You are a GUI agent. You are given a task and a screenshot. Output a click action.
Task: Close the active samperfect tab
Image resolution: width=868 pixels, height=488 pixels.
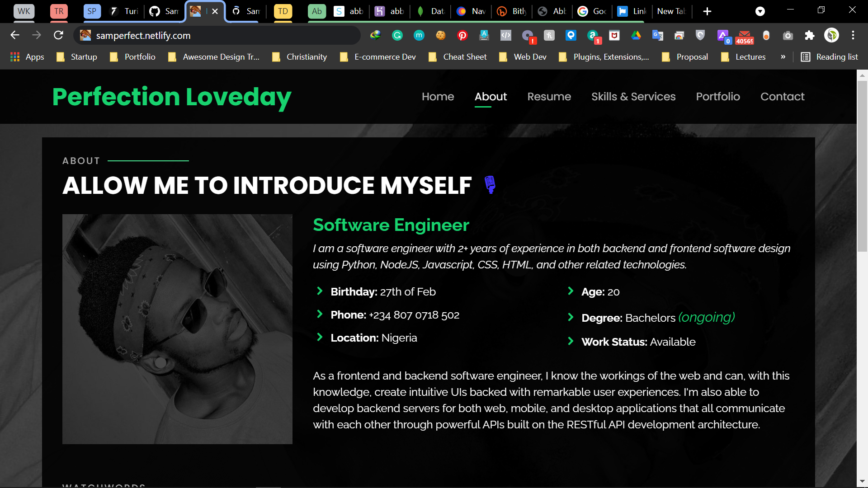point(215,11)
